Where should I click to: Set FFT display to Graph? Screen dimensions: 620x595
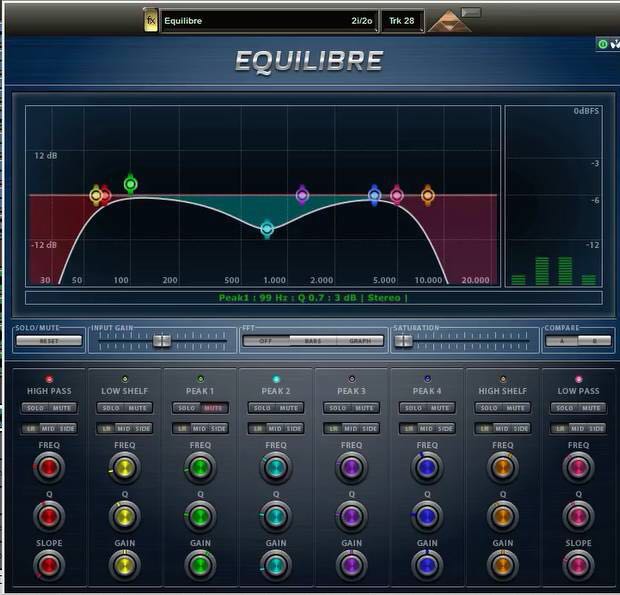(x=360, y=340)
